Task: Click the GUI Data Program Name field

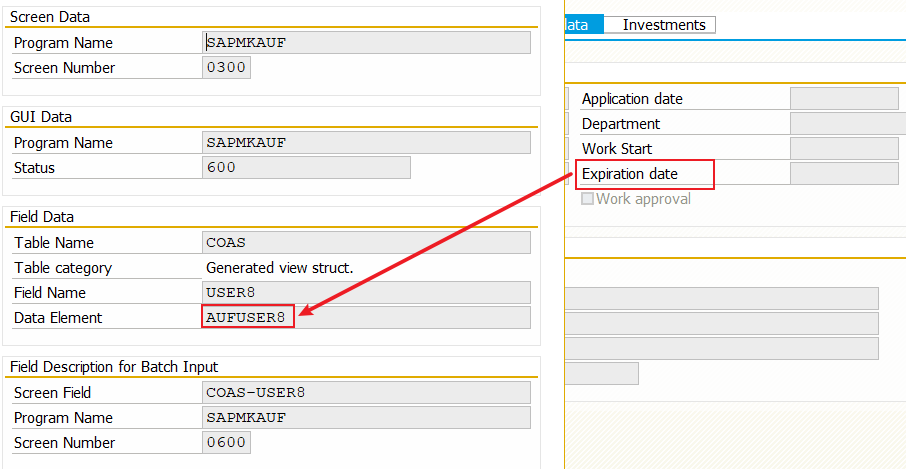Action: 366,143
